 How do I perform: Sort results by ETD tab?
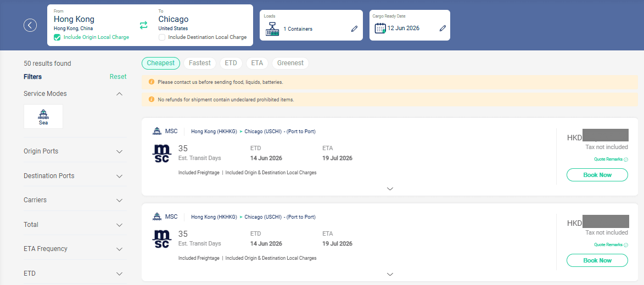(x=231, y=63)
